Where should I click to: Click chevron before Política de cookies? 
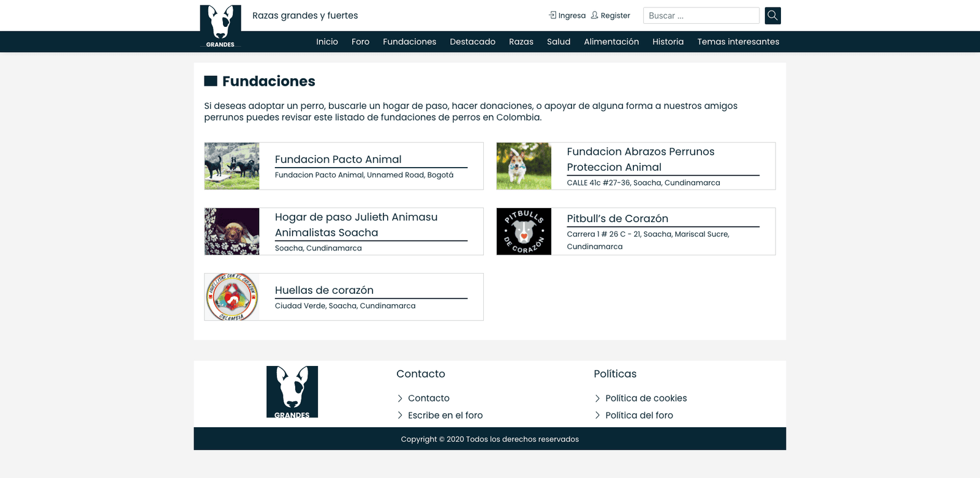(597, 398)
